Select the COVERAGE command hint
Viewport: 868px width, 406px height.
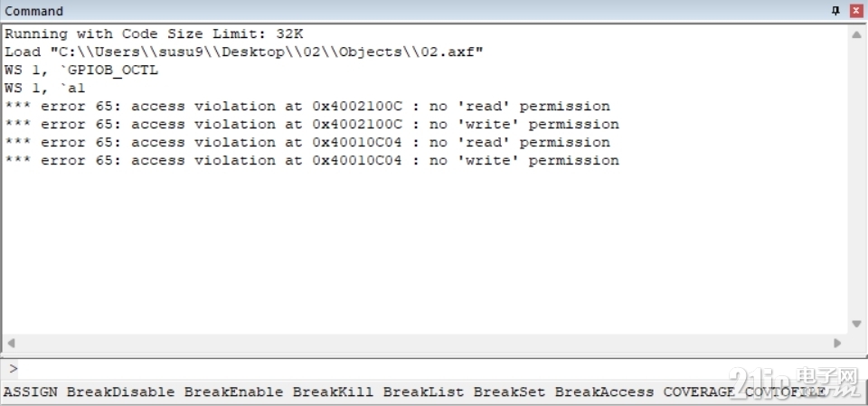699,392
